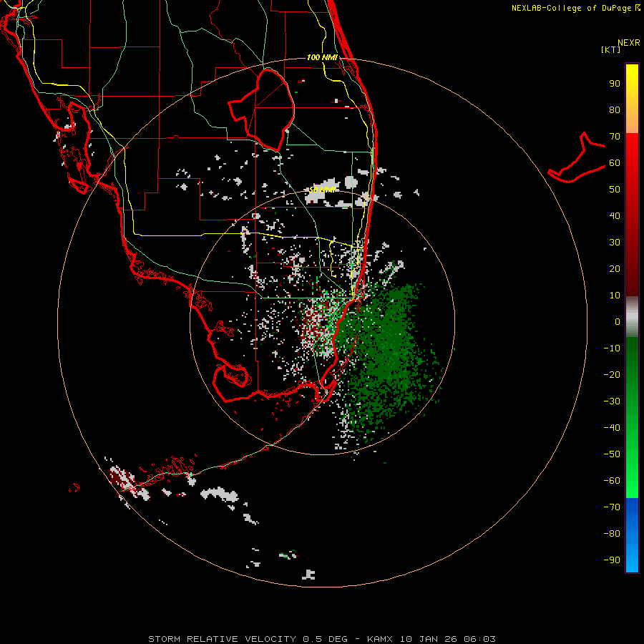Click the NEXLAB-College of DuPage title text

click(x=576, y=8)
